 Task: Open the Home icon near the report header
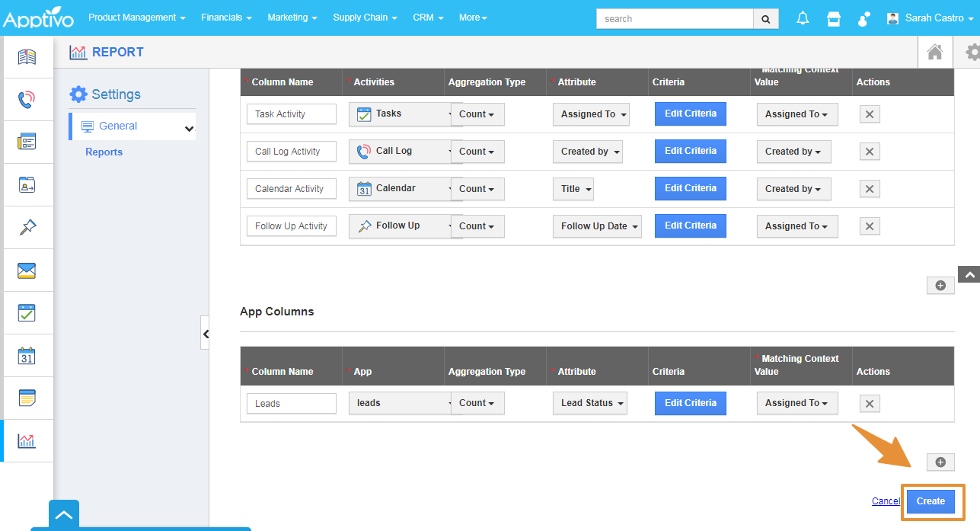(934, 51)
